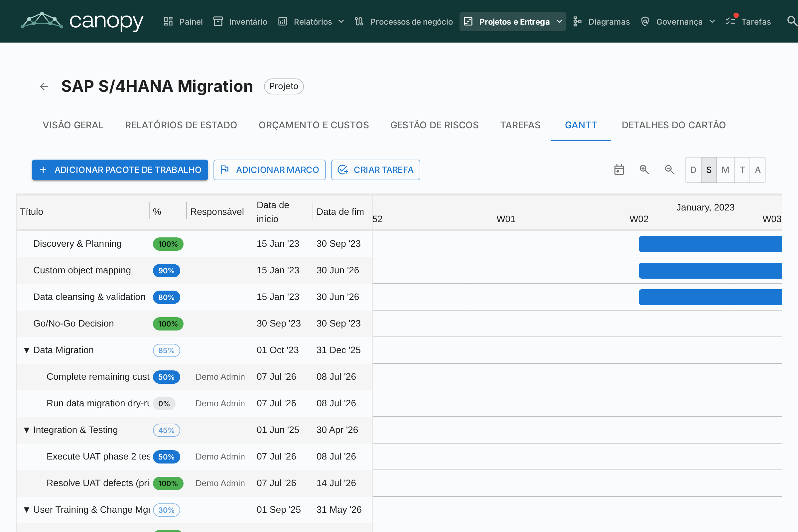The height and width of the screenshot is (532, 798).
Task: Click the Adicionar Marco button
Action: [270, 170]
